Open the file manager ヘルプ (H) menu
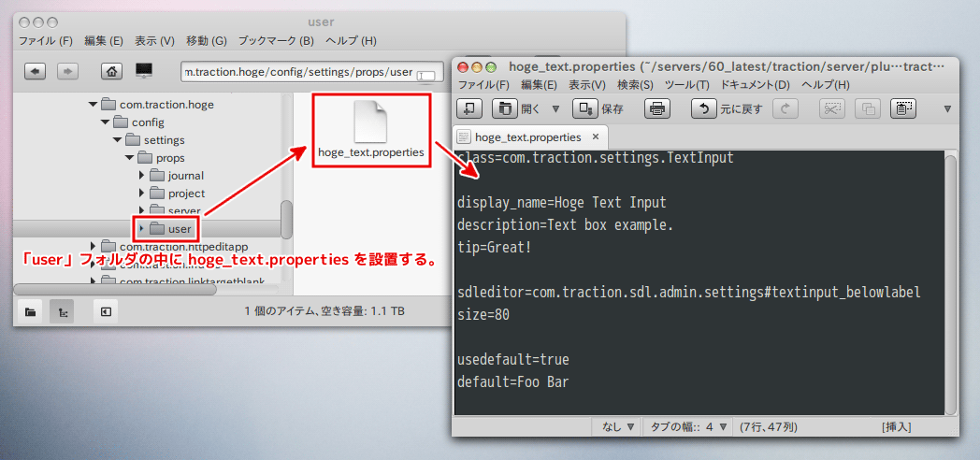980x460 pixels. (352, 41)
